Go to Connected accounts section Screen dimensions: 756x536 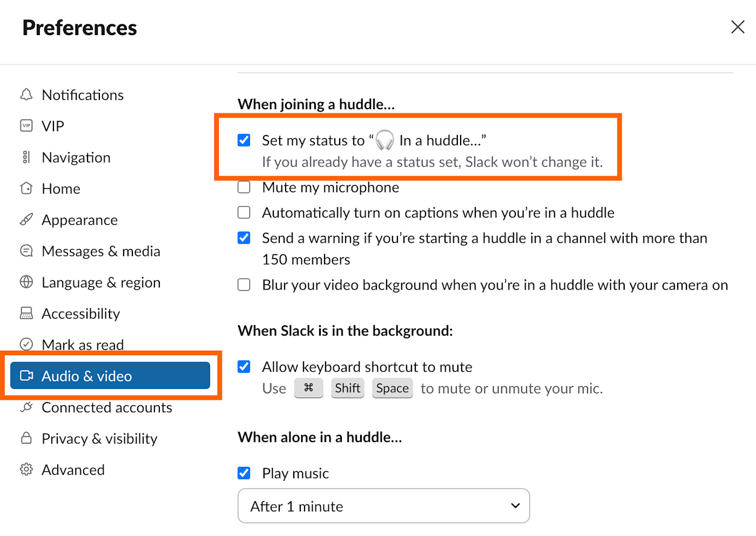(106, 407)
